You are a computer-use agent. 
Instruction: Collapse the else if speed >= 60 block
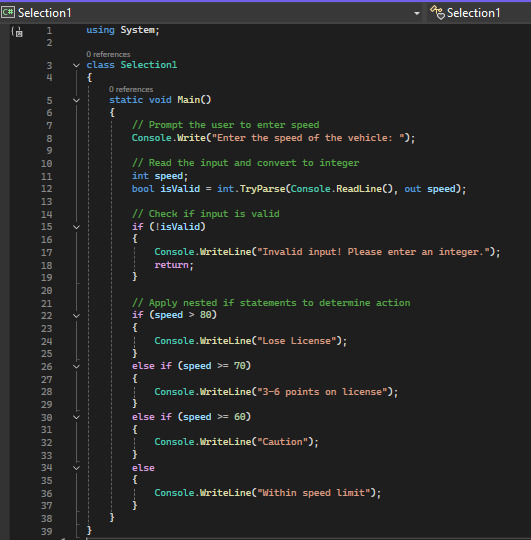(76, 417)
